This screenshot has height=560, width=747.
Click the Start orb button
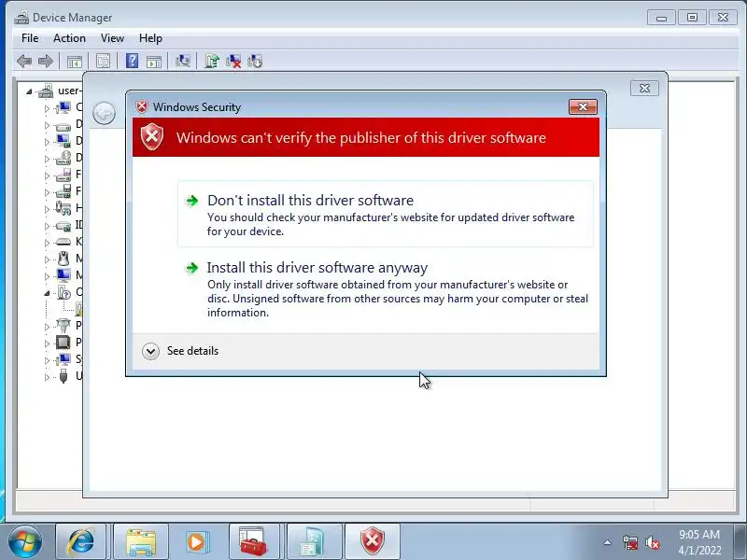click(25, 541)
